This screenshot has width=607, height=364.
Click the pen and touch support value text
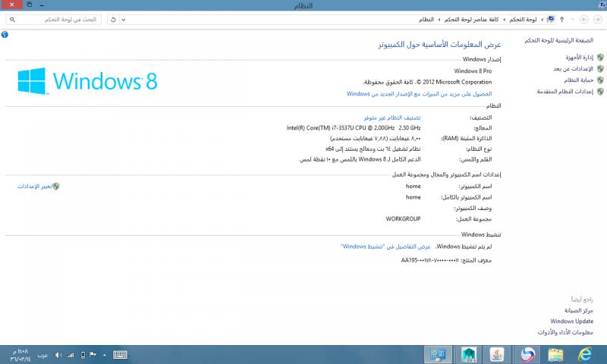tap(360, 159)
